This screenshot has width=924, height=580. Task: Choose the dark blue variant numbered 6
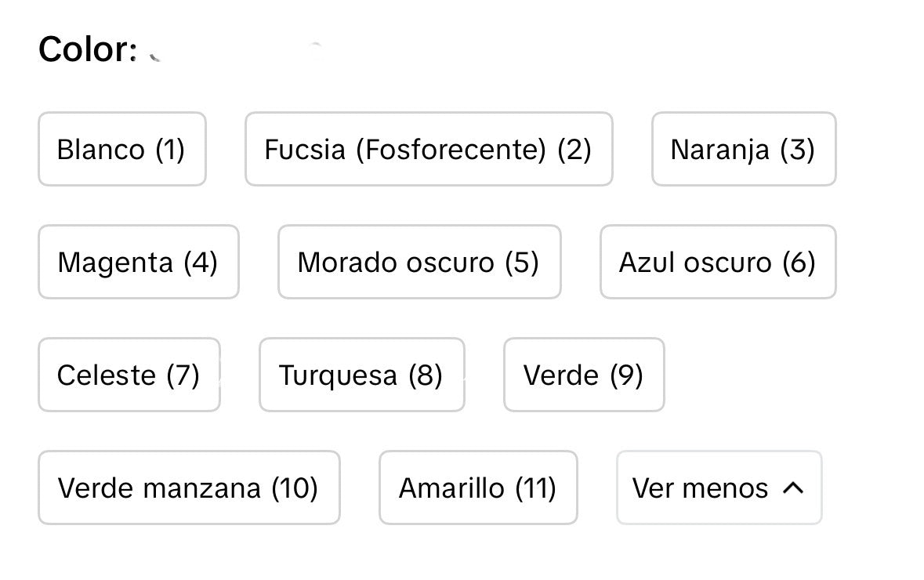click(x=717, y=262)
